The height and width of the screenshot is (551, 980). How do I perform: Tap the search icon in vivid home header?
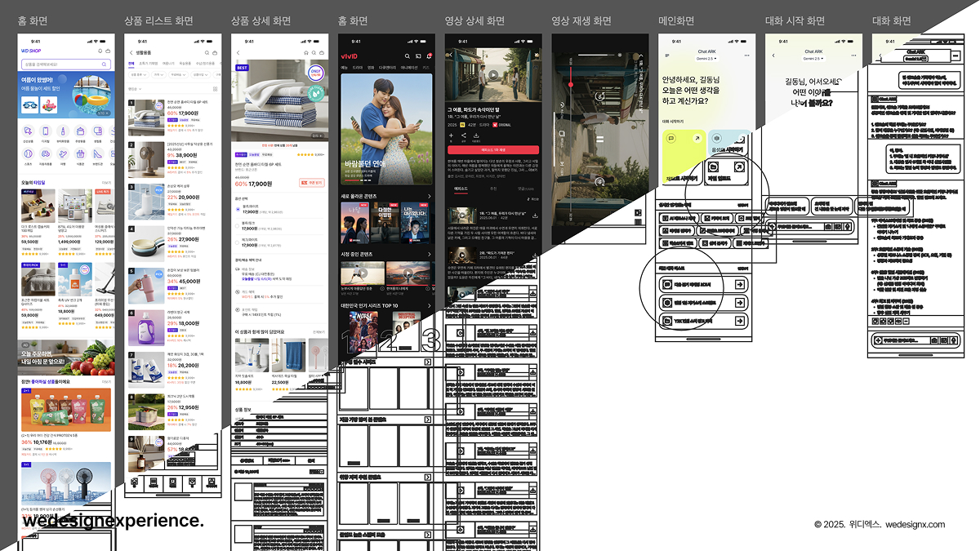click(x=407, y=56)
